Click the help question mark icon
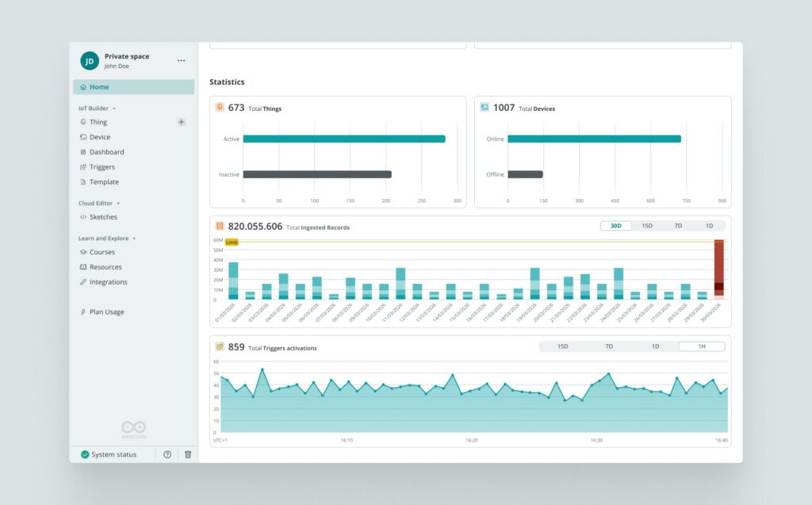The height and width of the screenshot is (505, 812). 167,454
